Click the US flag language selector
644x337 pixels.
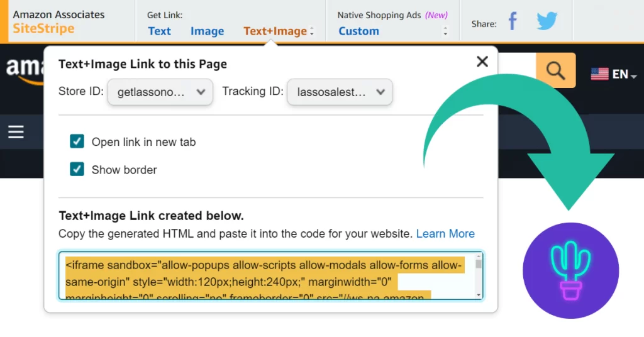point(599,74)
